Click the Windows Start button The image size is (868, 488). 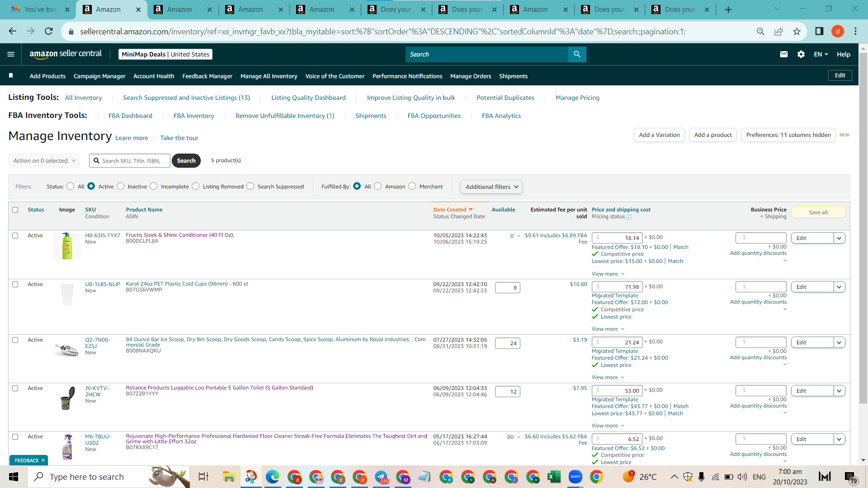[14, 477]
